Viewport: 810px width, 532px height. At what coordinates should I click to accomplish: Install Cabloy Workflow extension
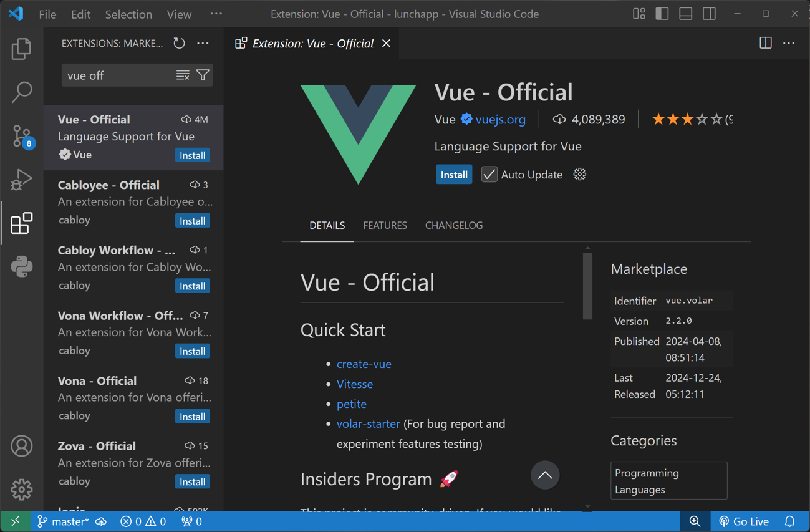coord(193,286)
